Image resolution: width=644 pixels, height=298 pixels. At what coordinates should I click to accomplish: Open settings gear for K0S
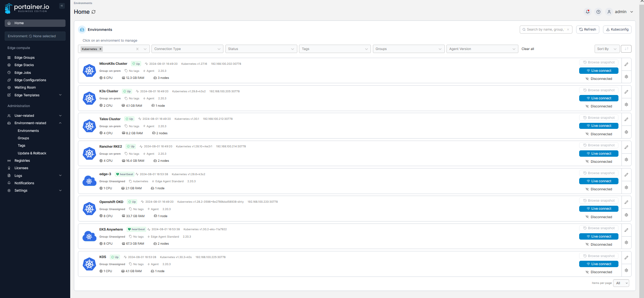pyautogui.click(x=626, y=270)
